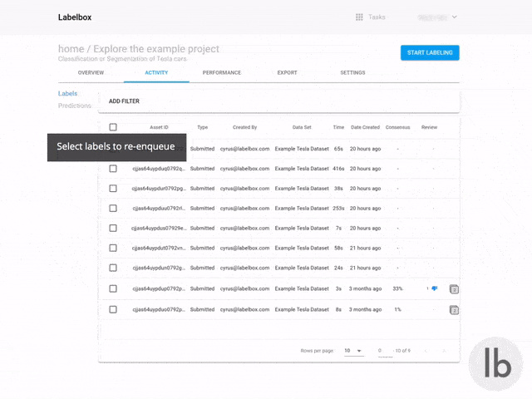Show the Predictions list in sidebar
The height and width of the screenshot is (399, 532).
[x=74, y=106]
